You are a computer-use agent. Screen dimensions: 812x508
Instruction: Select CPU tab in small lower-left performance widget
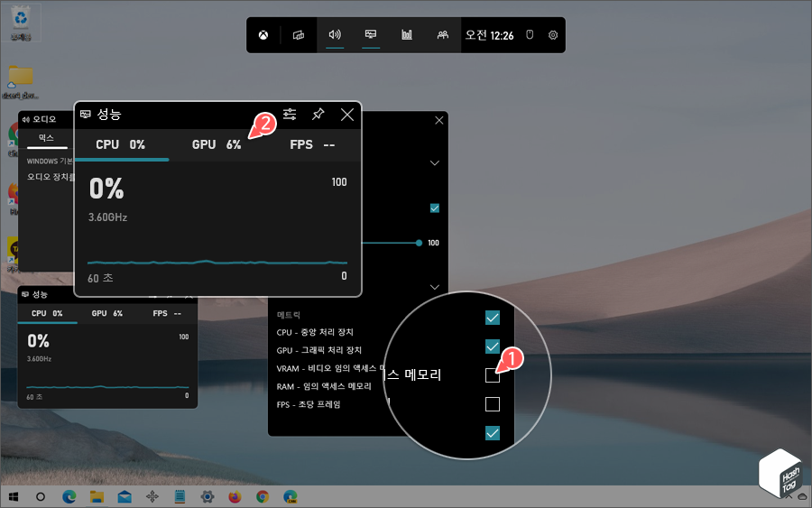click(47, 313)
